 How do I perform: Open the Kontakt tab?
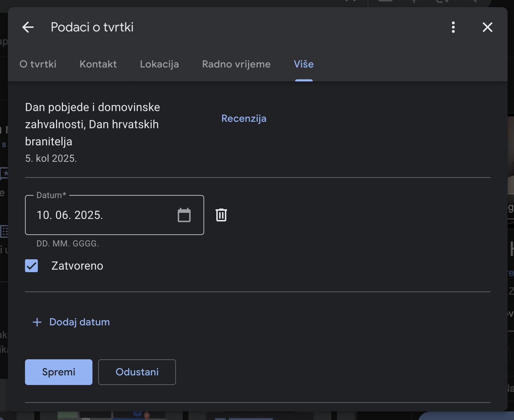point(98,64)
